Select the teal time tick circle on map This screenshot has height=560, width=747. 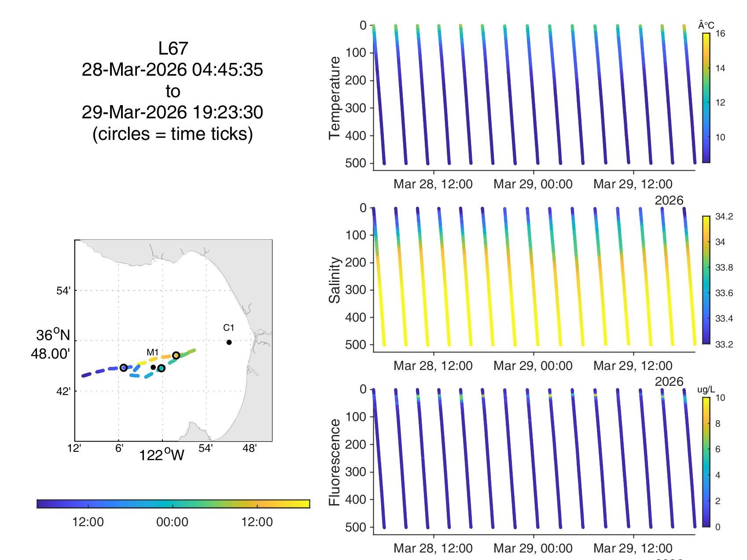point(162,368)
